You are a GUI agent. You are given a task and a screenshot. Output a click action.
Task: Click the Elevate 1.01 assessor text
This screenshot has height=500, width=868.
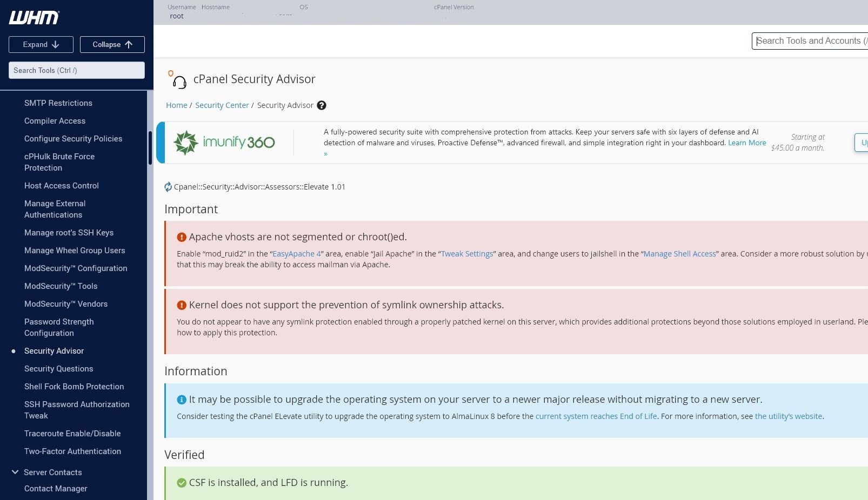259,187
